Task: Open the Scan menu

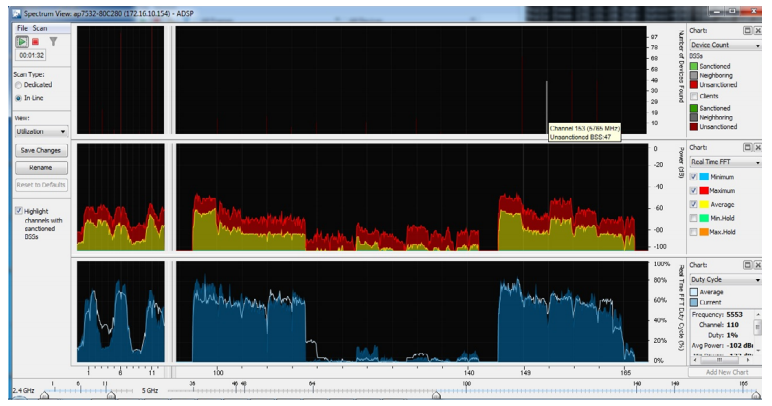Action: pos(40,28)
